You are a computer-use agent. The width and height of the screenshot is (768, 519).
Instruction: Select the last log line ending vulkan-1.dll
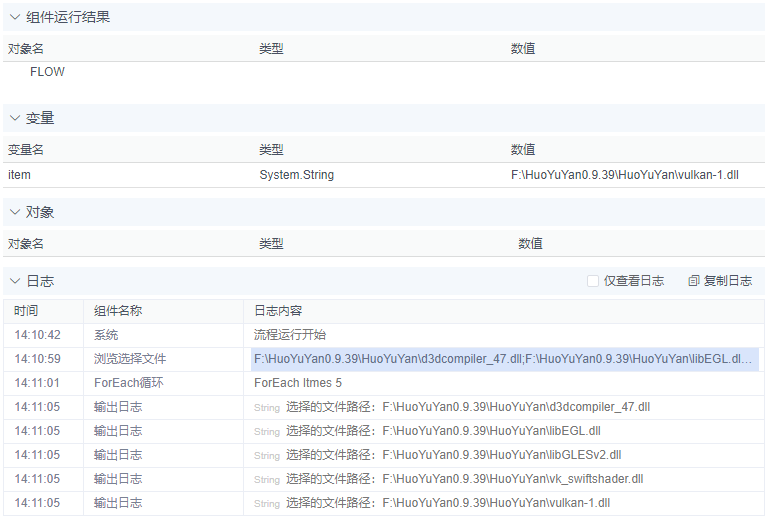pyautogui.click(x=384, y=503)
